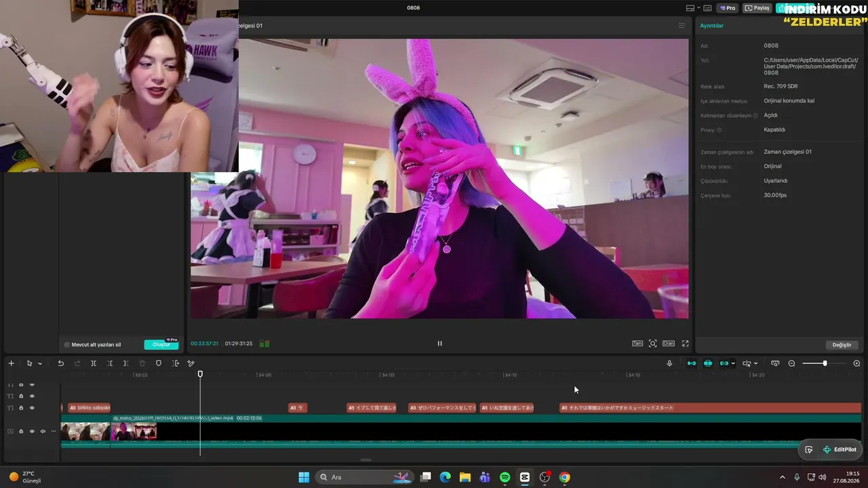Click the Paylaş share button
This screenshot has height=488, width=868.
tap(757, 8)
